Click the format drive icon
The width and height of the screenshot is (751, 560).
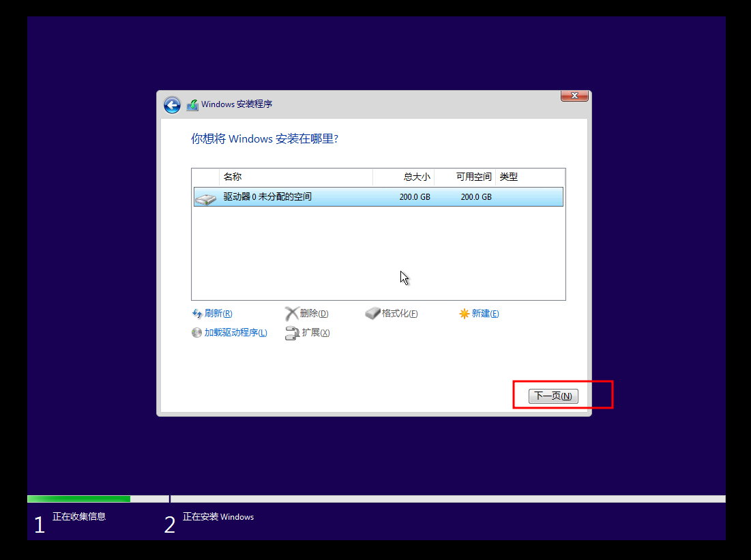pos(372,313)
